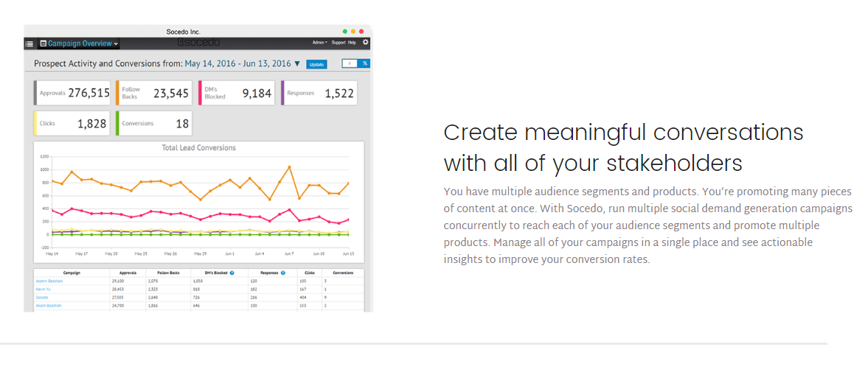The width and height of the screenshot is (868, 375).
Task: Click the Socedo logo in header
Action: (198, 43)
